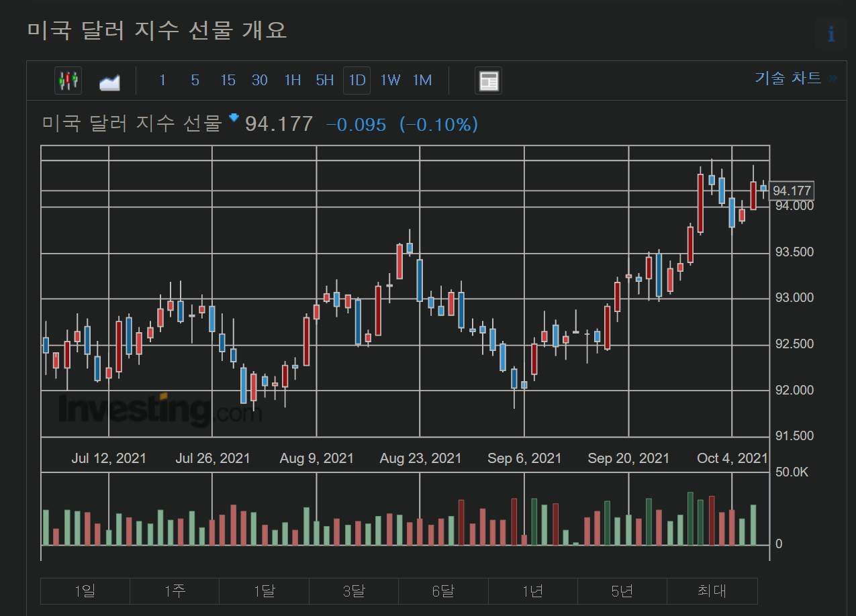856x616 pixels.
Task: Select the 1년 range tab
Action: tap(533, 591)
